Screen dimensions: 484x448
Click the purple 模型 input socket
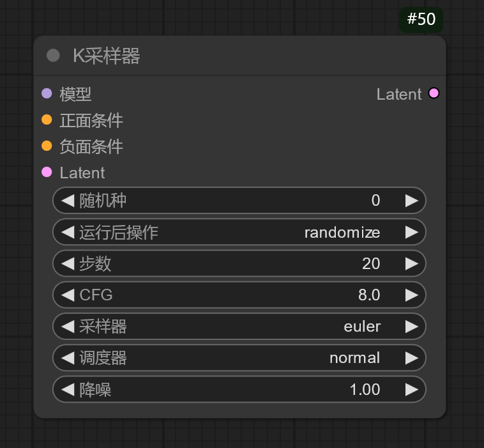coord(47,94)
